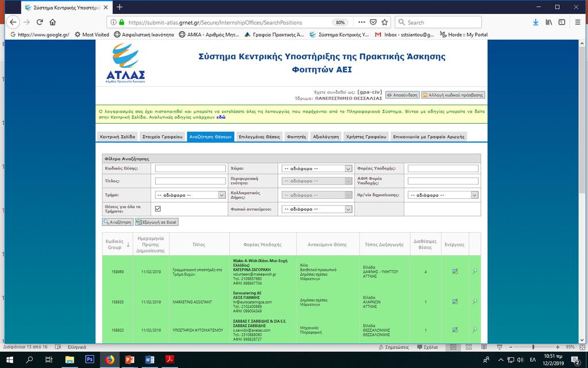Reload the page with the refresh icon
The height and width of the screenshot is (368, 588).
point(40,22)
